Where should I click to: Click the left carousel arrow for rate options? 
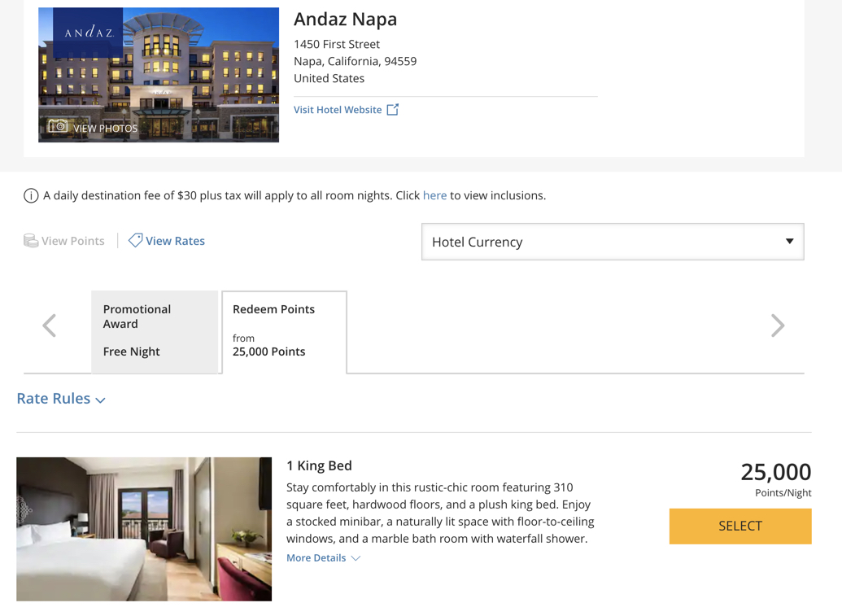tap(49, 325)
